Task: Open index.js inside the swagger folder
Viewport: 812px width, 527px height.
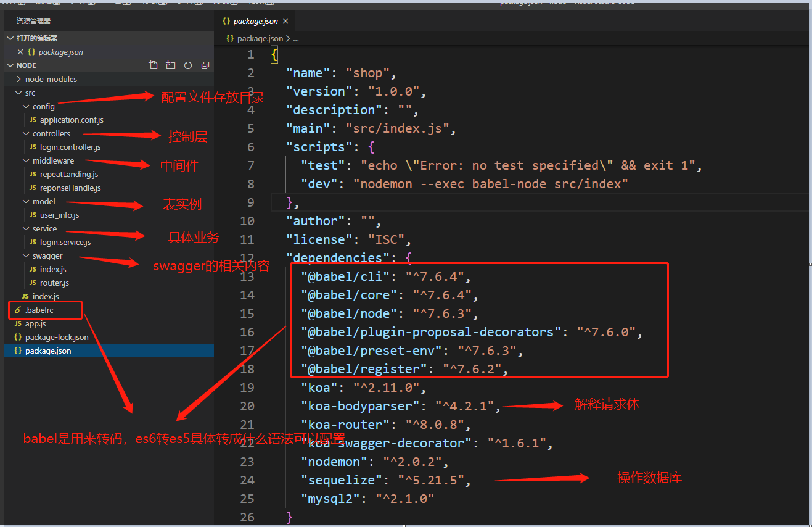Action: pyautogui.click(x=53, y=269)
